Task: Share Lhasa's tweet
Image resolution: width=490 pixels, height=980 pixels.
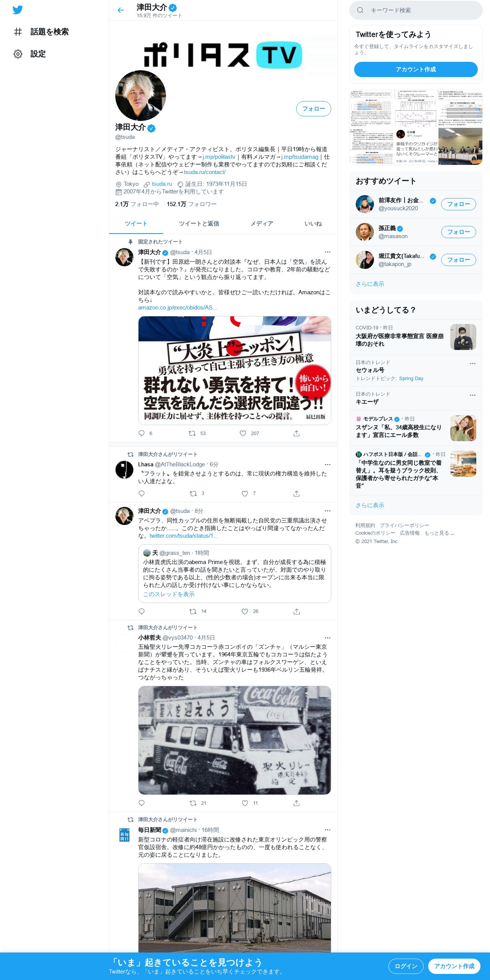Action: coord(297,493)
